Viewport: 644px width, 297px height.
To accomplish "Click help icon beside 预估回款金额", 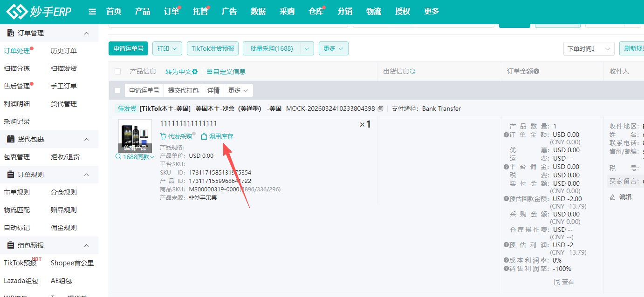I will pyautogui.click(x=506, y=199).
